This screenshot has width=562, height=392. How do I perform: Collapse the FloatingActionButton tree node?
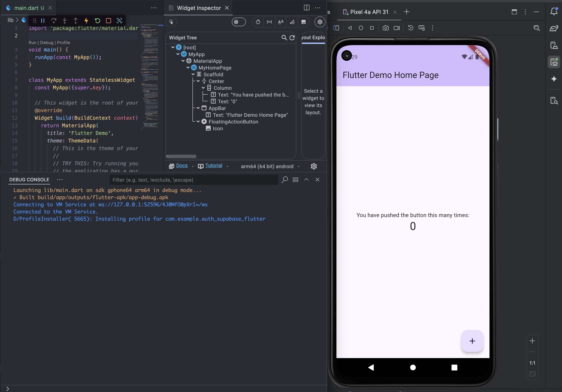(x=198, y=121)
